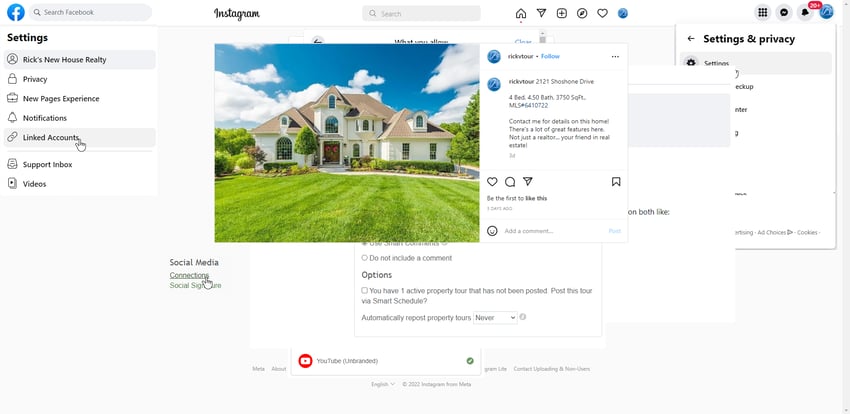Screen dimensions: 850x414
Task: Click the house photo in the post
Action: (347, 143)
